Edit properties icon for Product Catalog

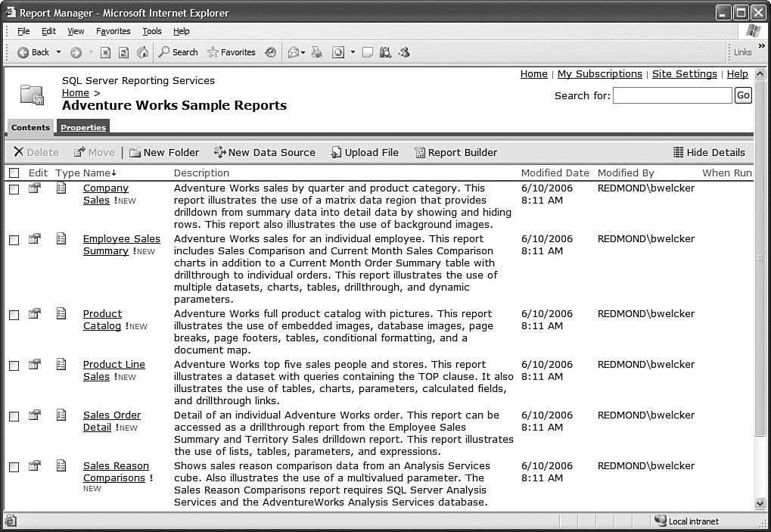pyautogui.click(x=34, y=314)
